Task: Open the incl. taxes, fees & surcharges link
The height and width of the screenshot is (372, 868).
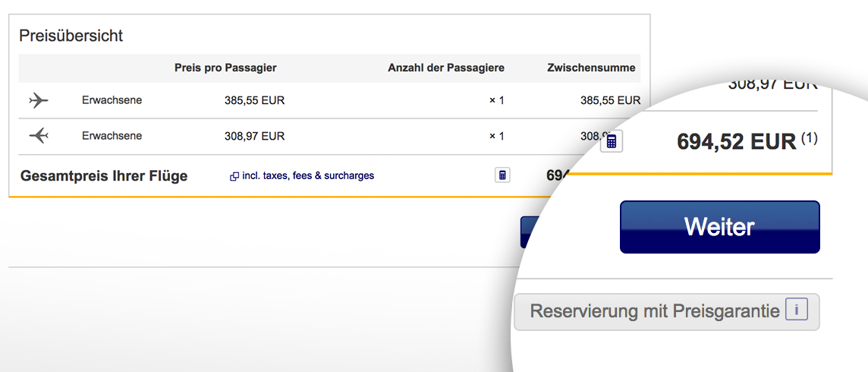Action: pyautogui.click(x=307, y=176)
